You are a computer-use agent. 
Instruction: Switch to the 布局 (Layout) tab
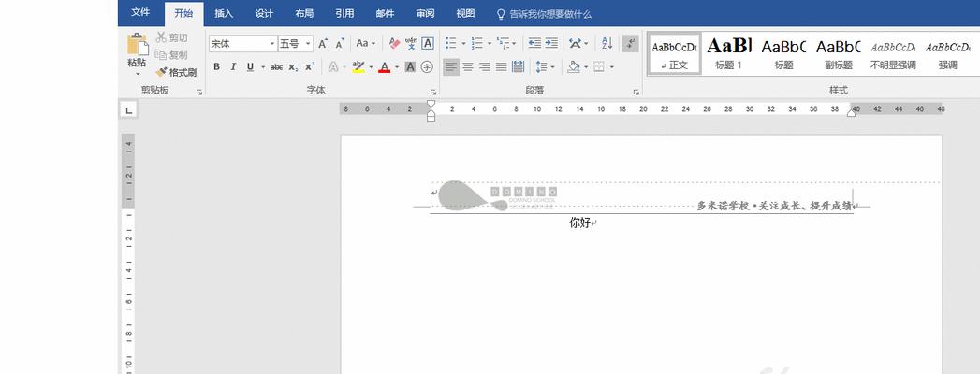click(x=304, y=13)
